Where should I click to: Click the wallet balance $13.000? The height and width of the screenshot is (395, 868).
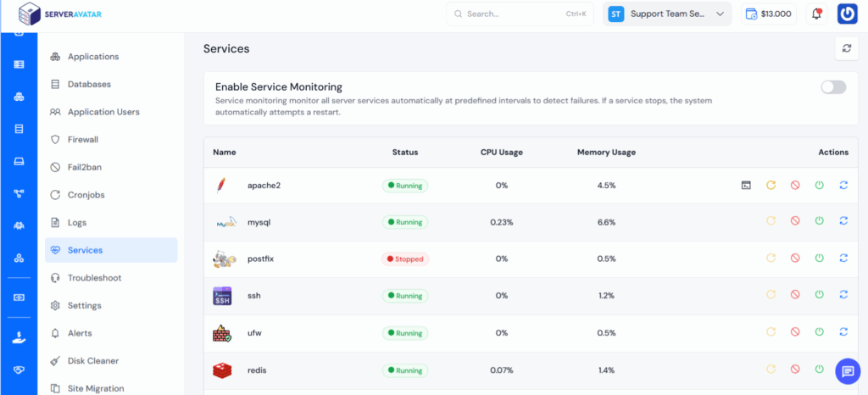tap(768, 14)
